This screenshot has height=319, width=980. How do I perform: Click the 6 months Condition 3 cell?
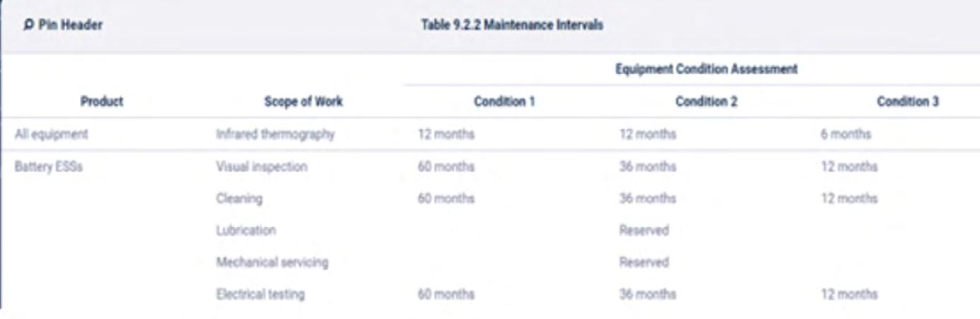pyautogui.click(x=846, y=134)
